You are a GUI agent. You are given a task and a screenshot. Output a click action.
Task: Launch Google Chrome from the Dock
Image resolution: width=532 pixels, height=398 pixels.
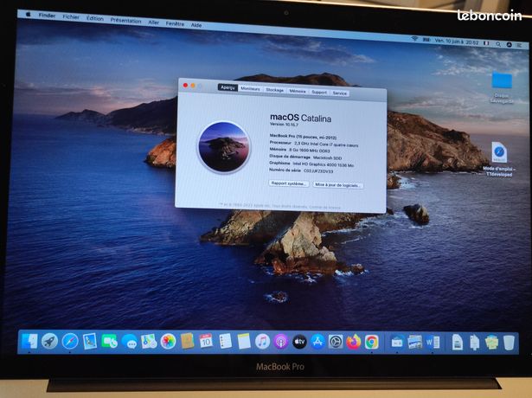point(372,342)
